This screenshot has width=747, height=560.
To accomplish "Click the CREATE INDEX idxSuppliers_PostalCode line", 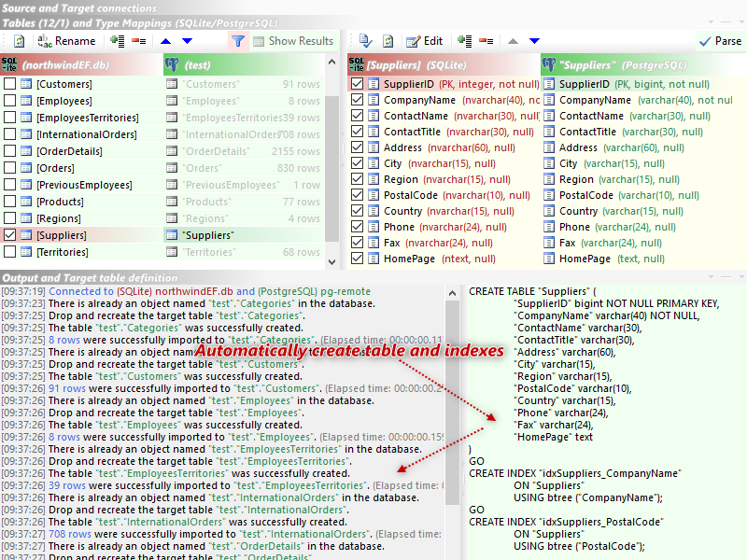I will click(x=566, y=522).
